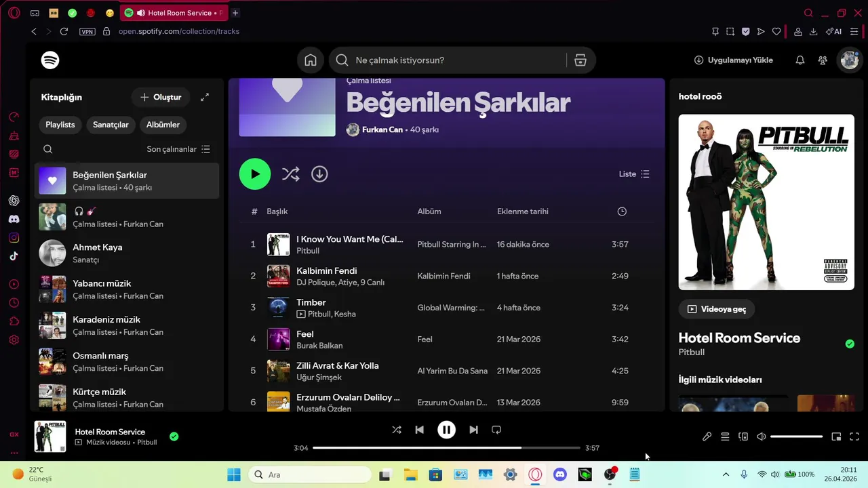Screen dimensions: 868x488
Task: Open Instagram in Opera sidebar
Action: pyautogui.click(x=14, y=238)
